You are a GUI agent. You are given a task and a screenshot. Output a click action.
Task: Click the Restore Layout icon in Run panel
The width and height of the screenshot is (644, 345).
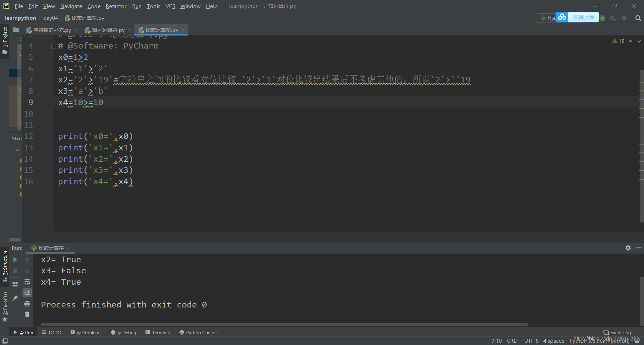point(15,284)
